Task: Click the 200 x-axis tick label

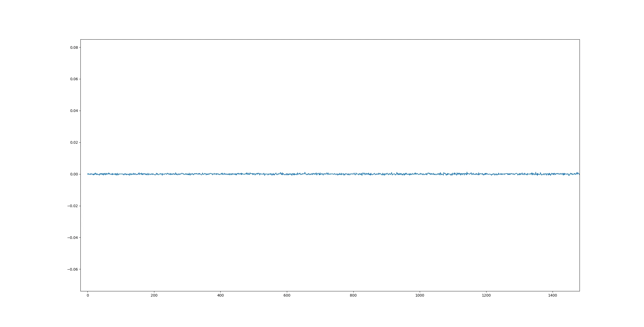Action: tap(154, 296)
